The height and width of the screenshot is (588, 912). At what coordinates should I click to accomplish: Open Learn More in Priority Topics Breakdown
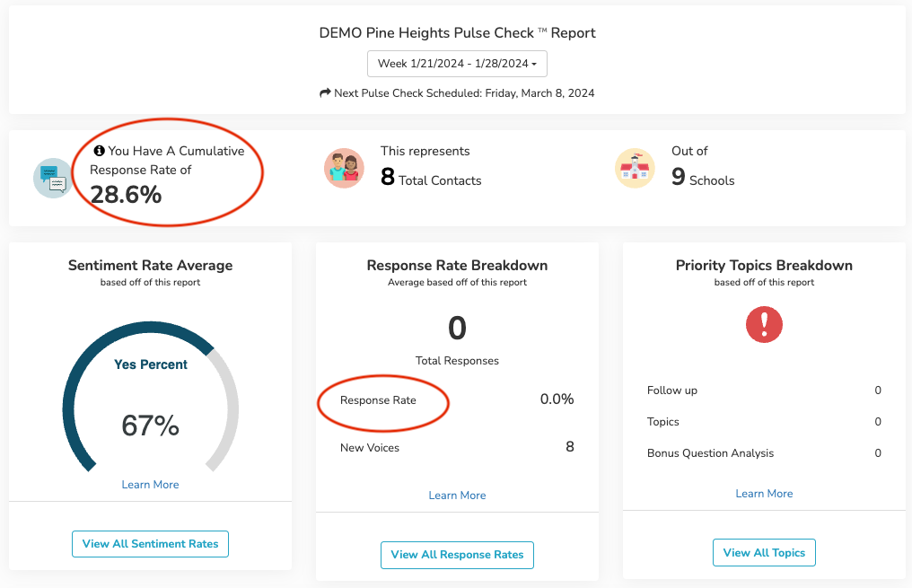point(764,493)
